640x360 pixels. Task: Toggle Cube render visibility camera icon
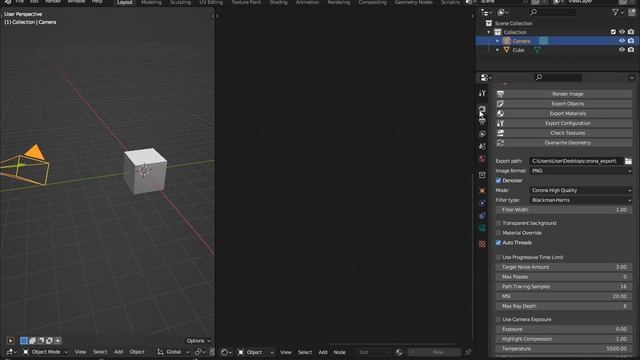point(631,50)
